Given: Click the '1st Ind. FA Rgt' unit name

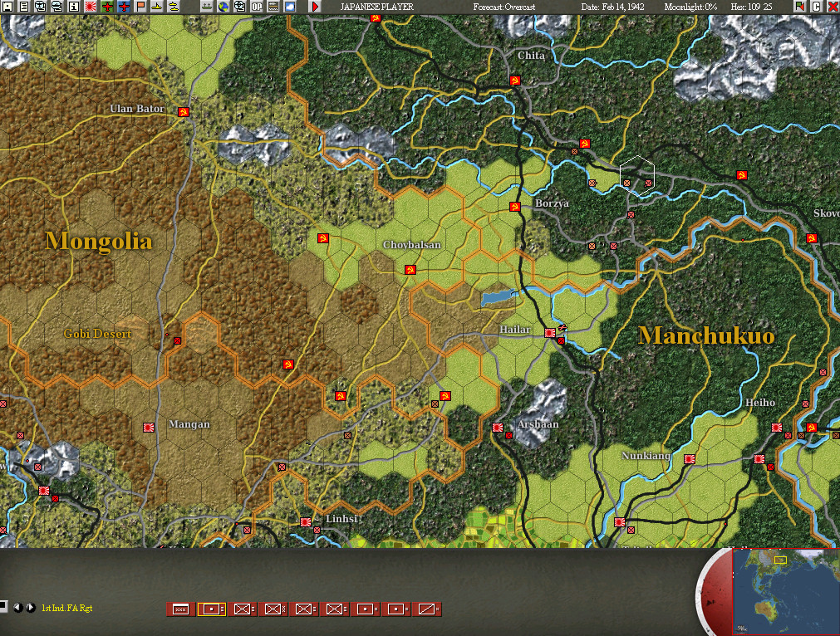Looking at the screenshot, I should 67,608.
